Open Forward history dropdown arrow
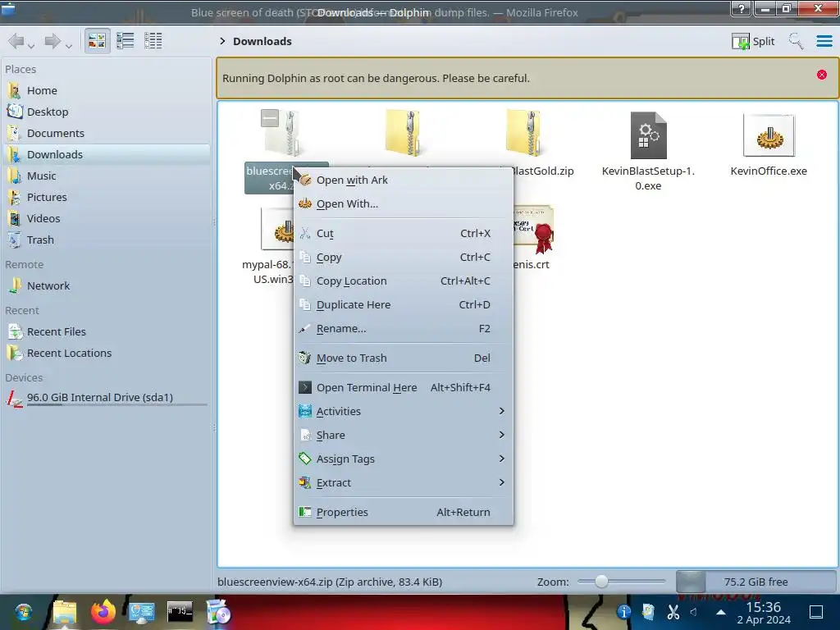Screen dimensions: 840x630 pyautogui.click(x=69, y=47)
